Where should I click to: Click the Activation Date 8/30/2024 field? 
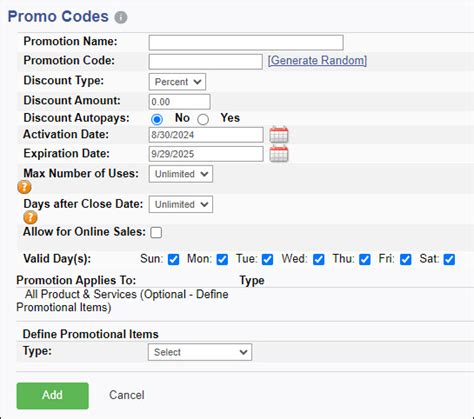coord(206,135)
